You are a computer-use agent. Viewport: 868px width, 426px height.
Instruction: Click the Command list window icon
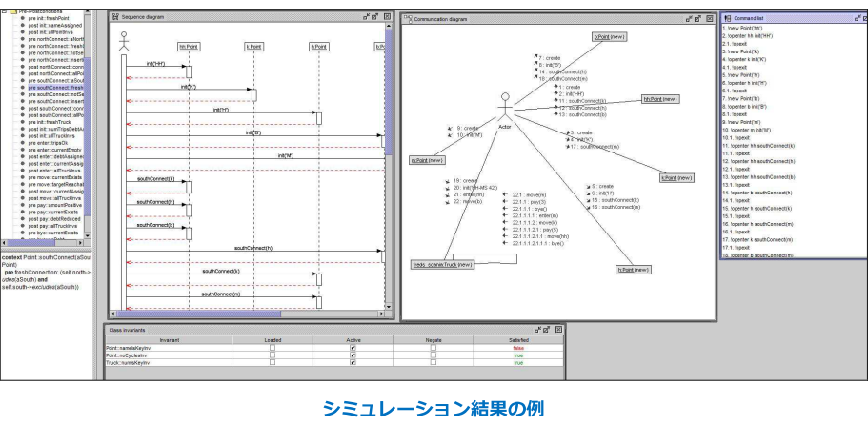(728, 18)
